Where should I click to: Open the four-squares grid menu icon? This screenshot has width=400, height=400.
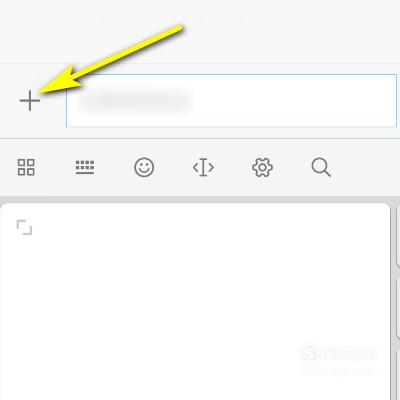pyautogui.click(x=26, y=167)
